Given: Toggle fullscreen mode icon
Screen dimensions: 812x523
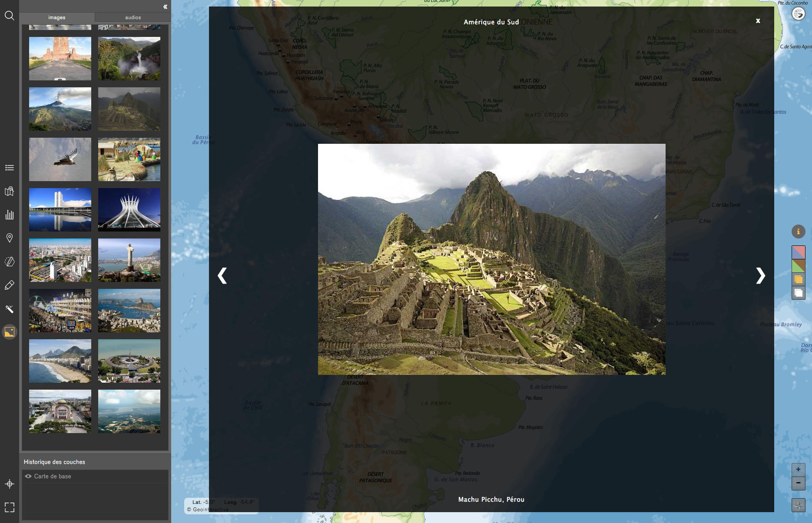Looking at the screenshot, I should click(9, 507).
